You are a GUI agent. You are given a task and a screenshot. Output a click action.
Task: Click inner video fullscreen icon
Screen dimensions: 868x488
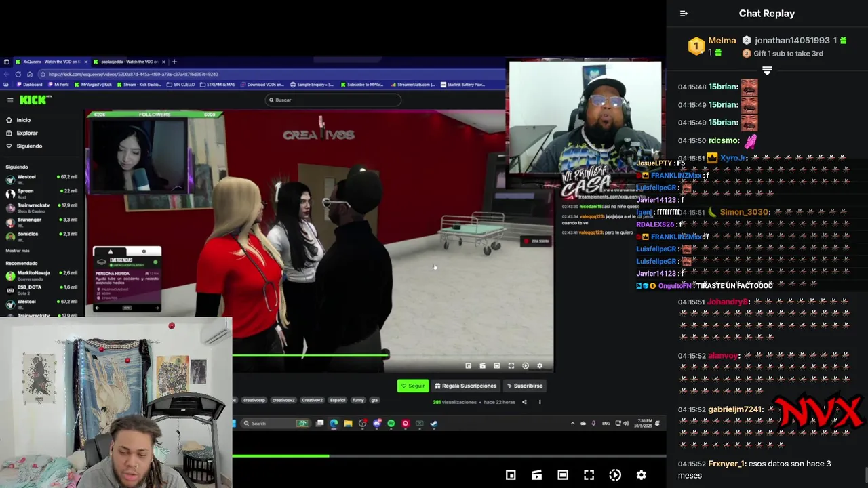coord(511,366)
